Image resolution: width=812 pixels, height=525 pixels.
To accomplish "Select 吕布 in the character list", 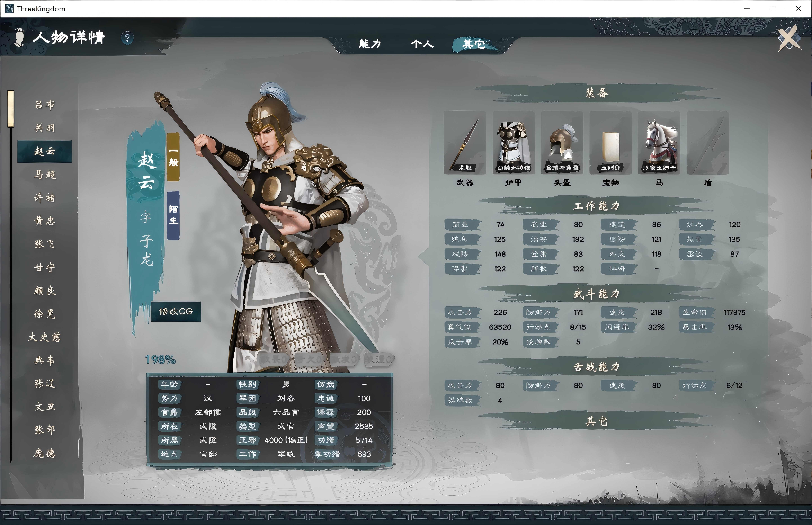I will 45,105.
